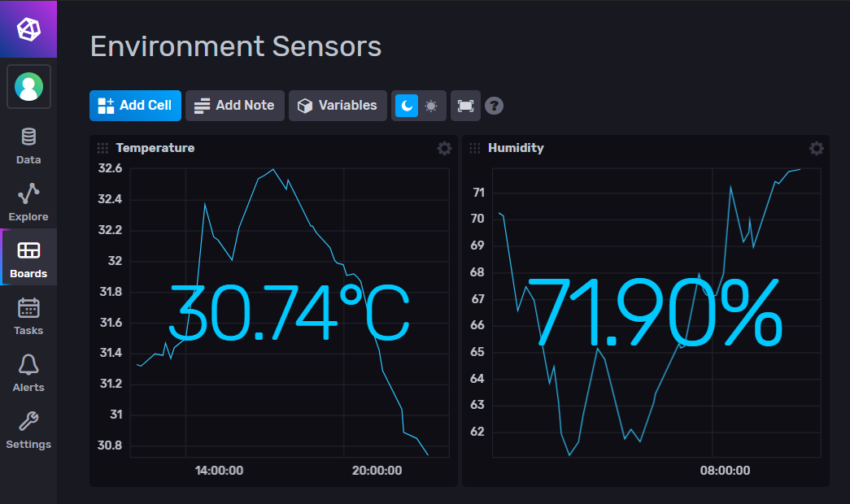Open the Humidity cell configuration gear
850x504 pixels.
(x=816, y=148)
